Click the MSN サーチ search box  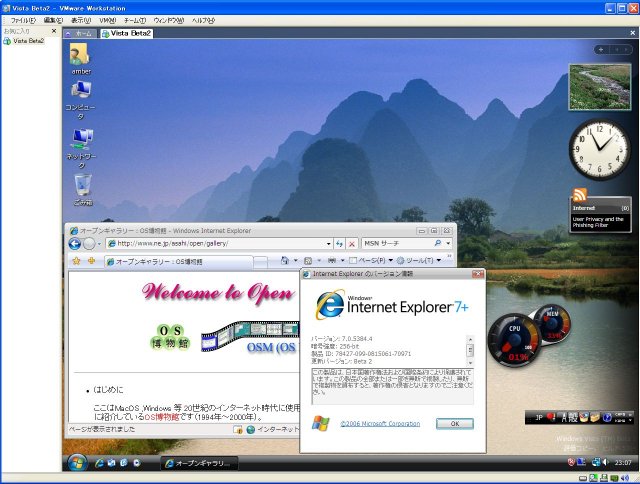pyautogui.click(x=397, y=243)
